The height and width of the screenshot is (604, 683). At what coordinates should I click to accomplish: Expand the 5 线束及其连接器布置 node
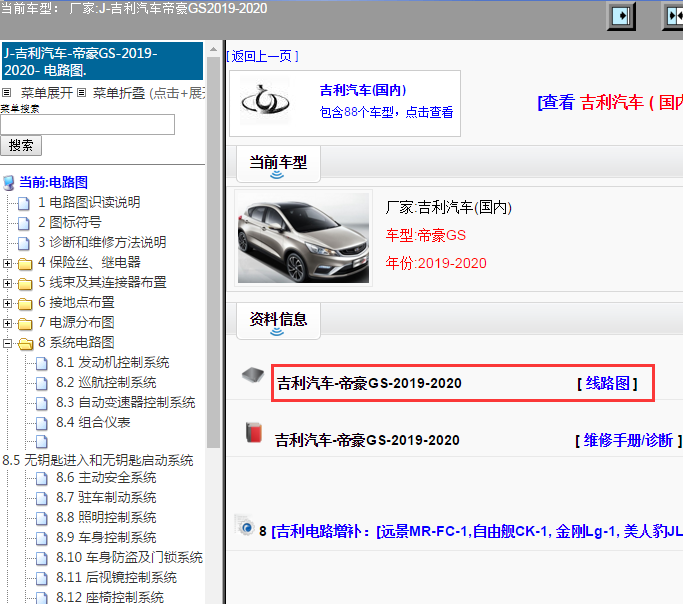[7, 283]
